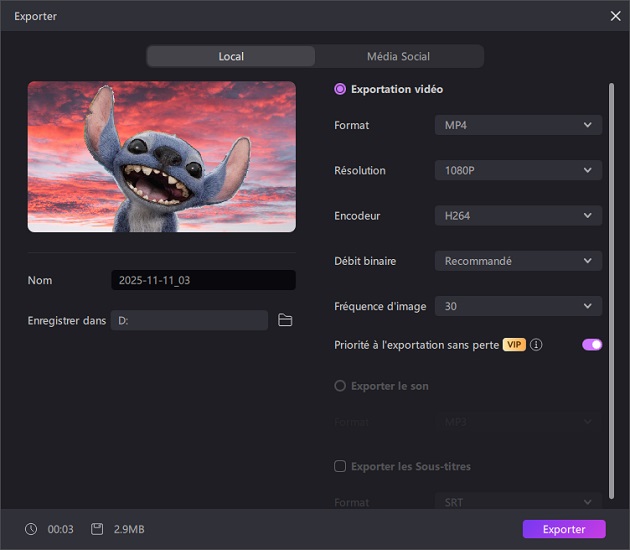
Task: Switch to the Local tab
Action: point(231,56)
